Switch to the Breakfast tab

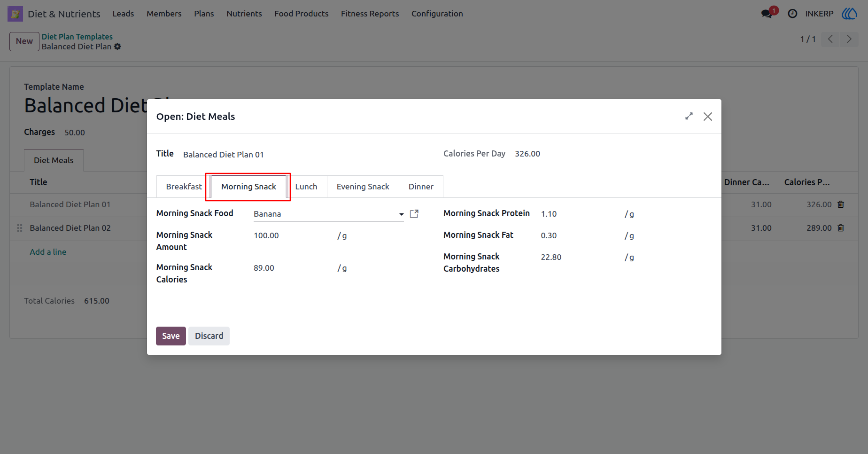coord(184,187)
